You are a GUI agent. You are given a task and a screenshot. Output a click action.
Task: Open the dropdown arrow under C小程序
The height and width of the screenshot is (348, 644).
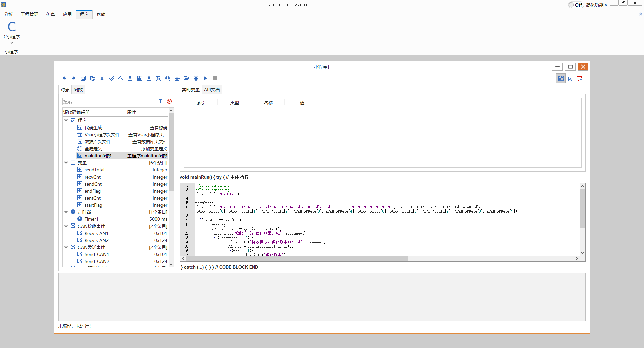[12, 43]
